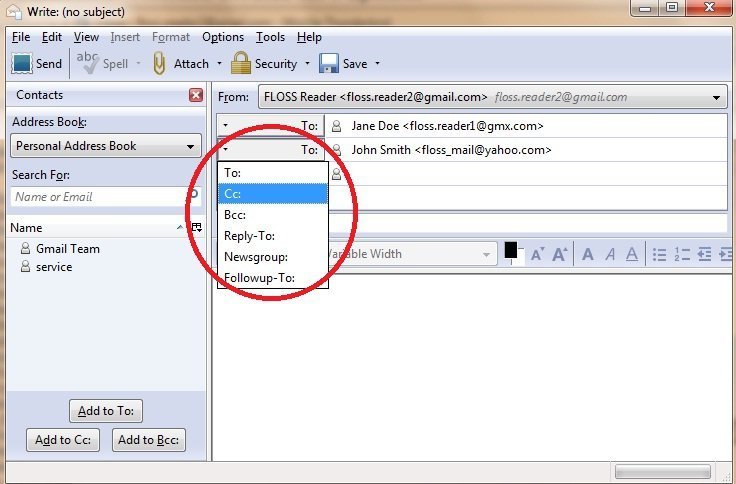
Task: Click the empty fourth recipient row
Action: pyautogui.click(x=528, y=198)
